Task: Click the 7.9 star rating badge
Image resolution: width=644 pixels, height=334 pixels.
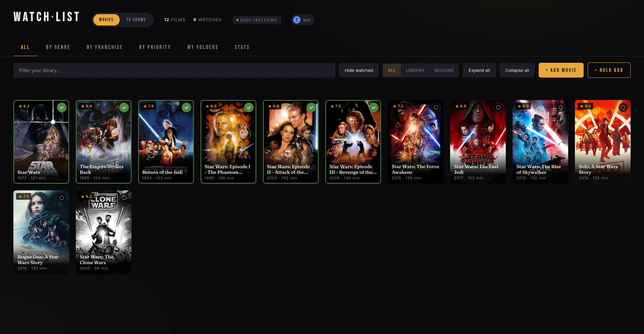Action: pyautogui.click(x=149, y=106)
